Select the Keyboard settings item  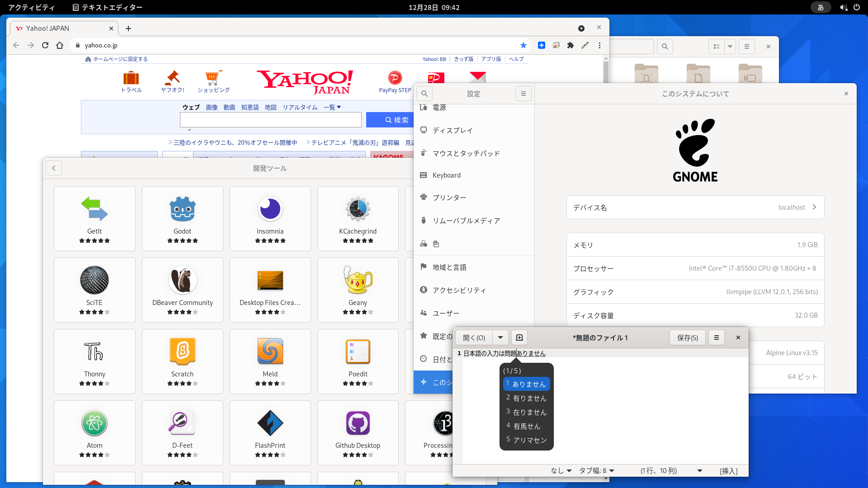[x=474, y=175]
